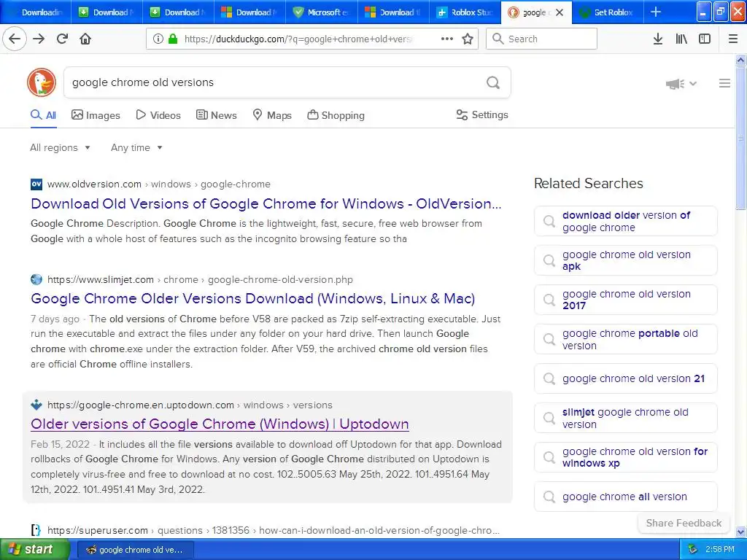The height and width of the screenshot is (560, 747).
Task: Search slimjet google chrome old version
Action: (x=625, y=418)
